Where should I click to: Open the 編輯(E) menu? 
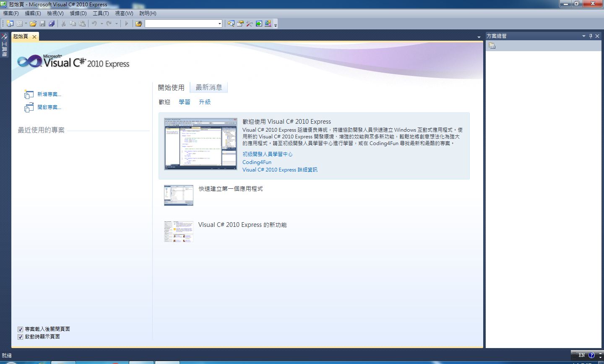pyautogui.click(x=33, y=13)
